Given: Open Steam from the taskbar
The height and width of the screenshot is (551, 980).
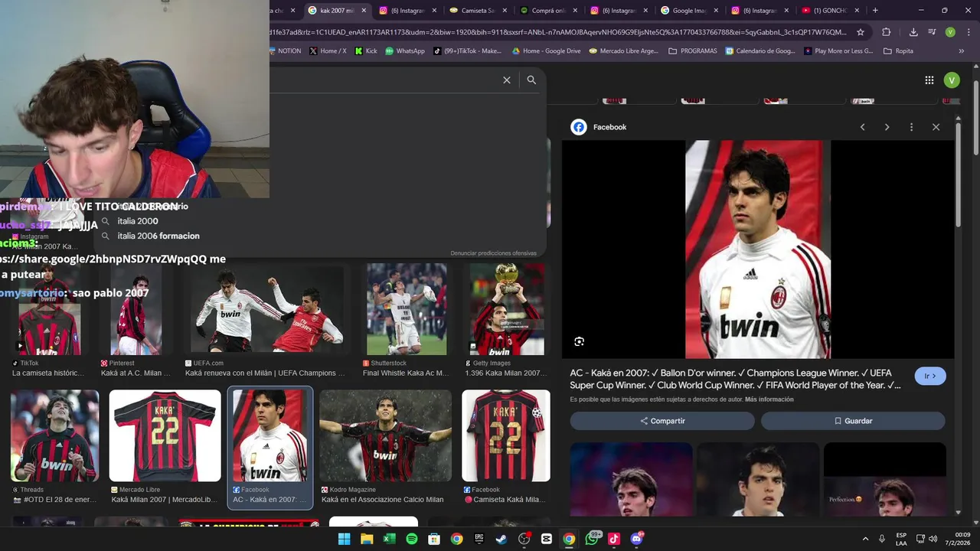Looking at the screenshot, I should (501, 539).
